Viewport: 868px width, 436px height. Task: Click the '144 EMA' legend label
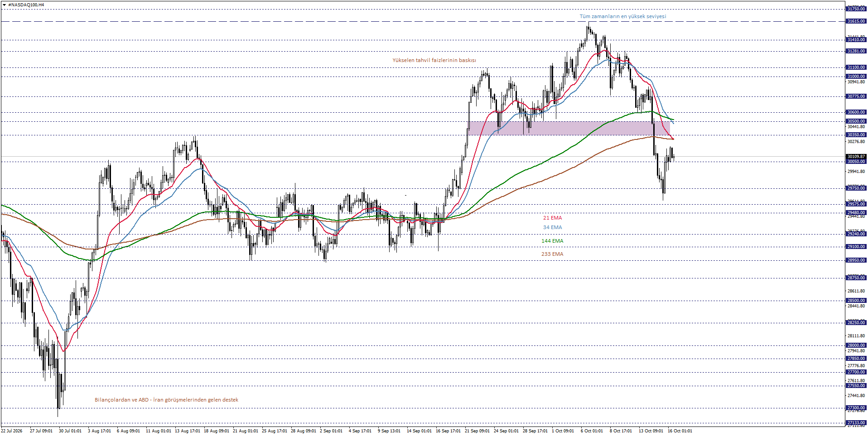(552, 241)
